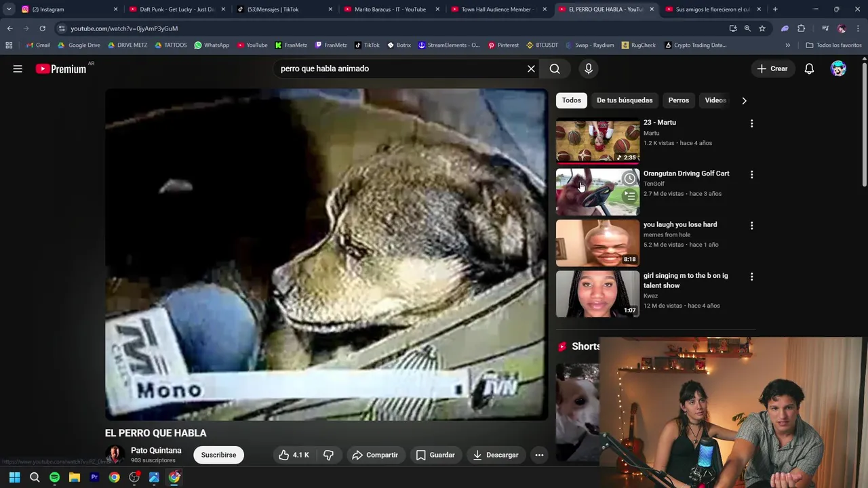
Task: Select the Perros filter chip
Action: [x=678, y=100]
